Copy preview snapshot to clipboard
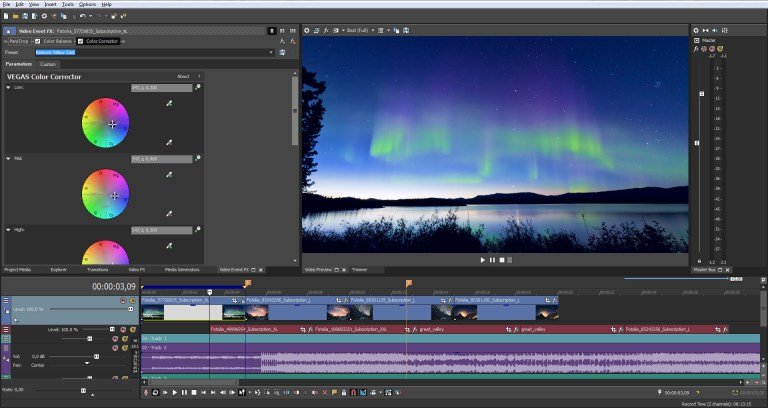Image resolution: width=768 pixels, height=408 pixels. click(x=397, y=30)
